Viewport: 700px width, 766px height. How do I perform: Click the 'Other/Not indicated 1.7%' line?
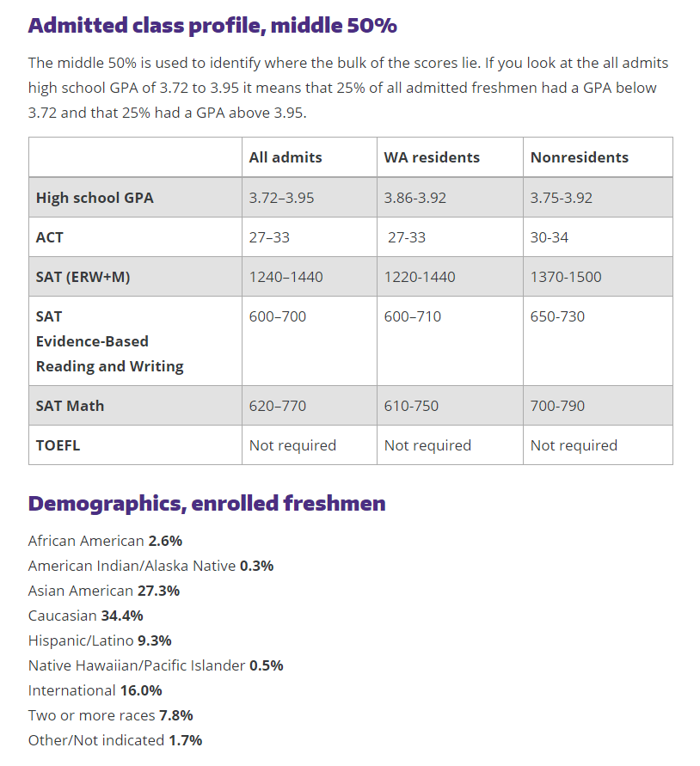[x=115, y=740]
